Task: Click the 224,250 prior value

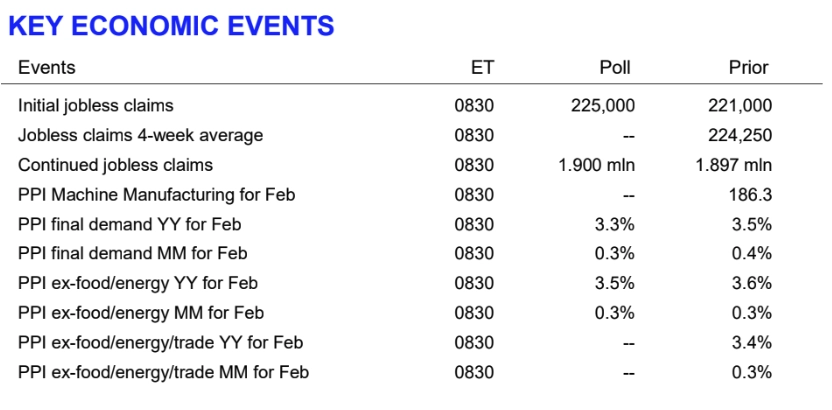Action: pos(741,135)
